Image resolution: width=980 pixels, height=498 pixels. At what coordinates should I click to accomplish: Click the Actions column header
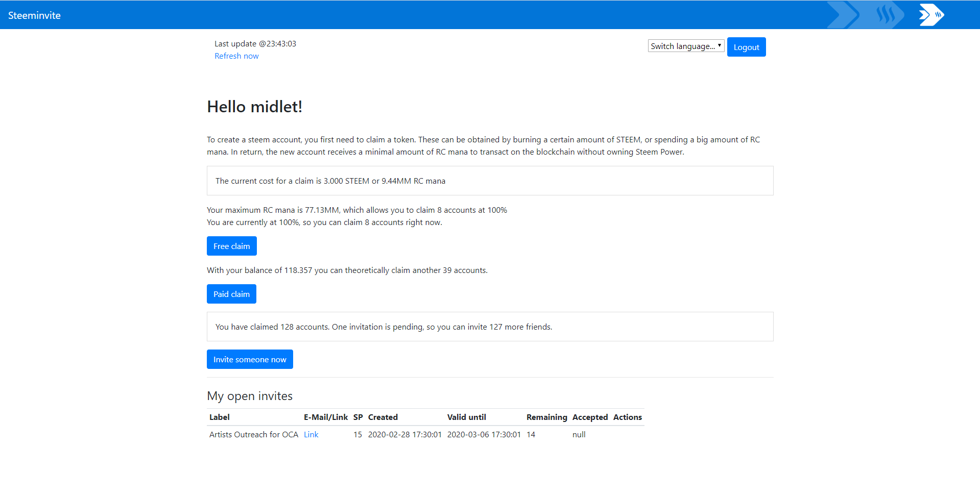627,417
